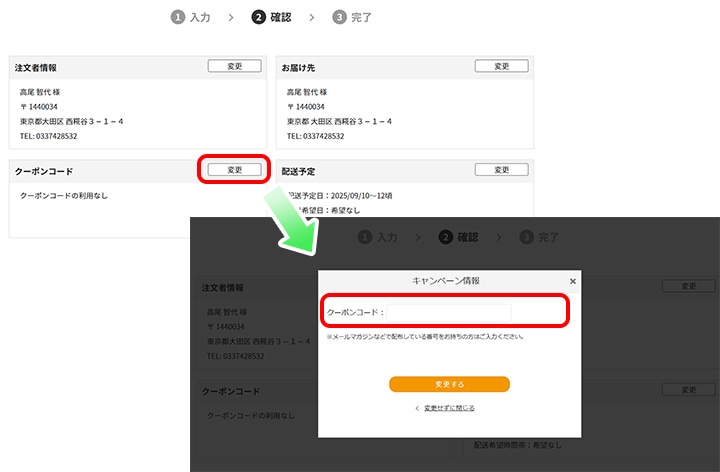Click the dimmed step 2 確認 behind the dialog
Image resolution: width=720 pixels, height=472 pixels.
pyautogui.click(x=446, y=237)
